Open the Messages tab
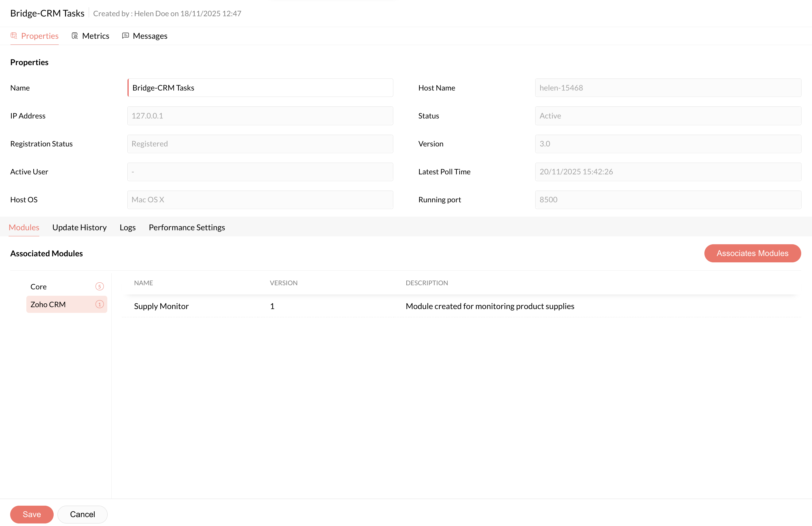The image size is (812, 526). point(150,36)
